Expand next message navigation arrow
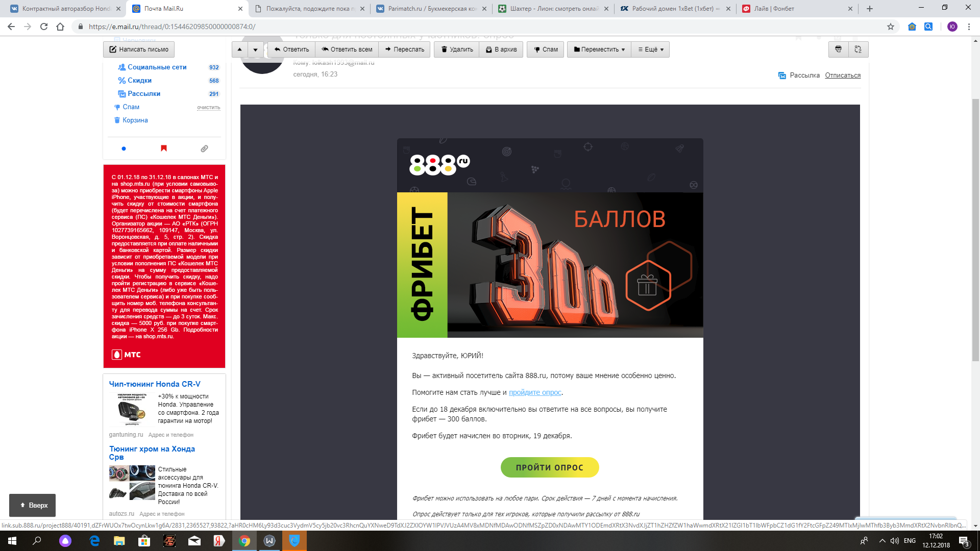The width and height of the screenshot is (980, 551). click(x=255, y=49)
